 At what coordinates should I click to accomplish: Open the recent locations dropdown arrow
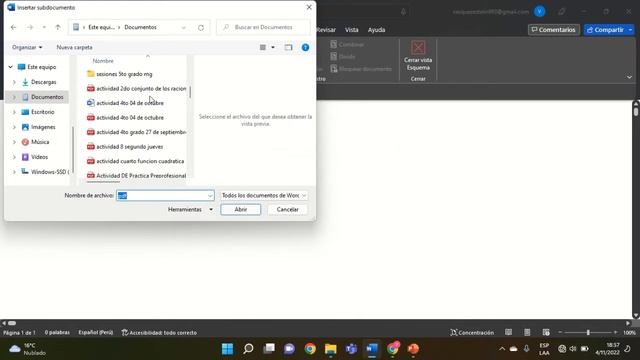tap(44, 27)
